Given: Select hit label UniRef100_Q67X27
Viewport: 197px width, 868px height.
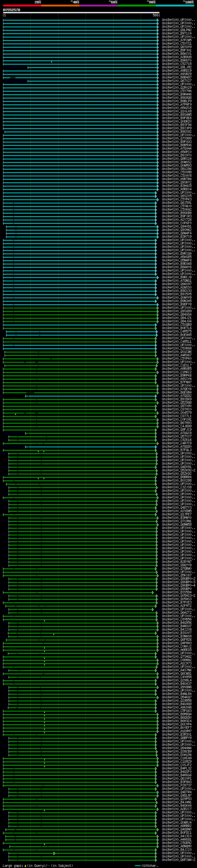Looking at the screenshot, I should [x=177, y=81].
